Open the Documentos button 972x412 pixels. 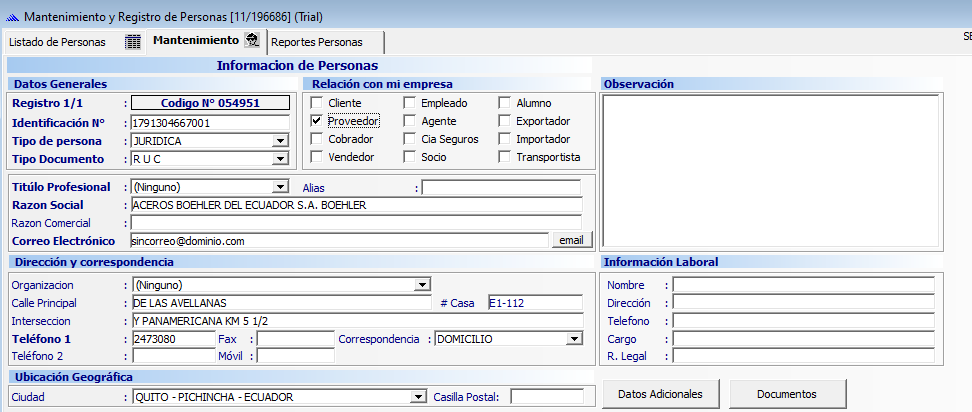pyautogui.click(x=787, y=394)
